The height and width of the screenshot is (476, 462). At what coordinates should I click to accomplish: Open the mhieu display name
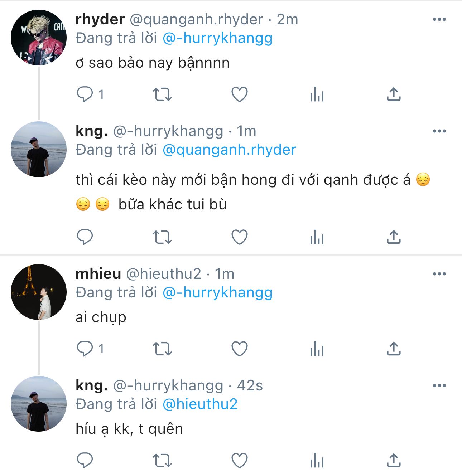click(98, 274)
